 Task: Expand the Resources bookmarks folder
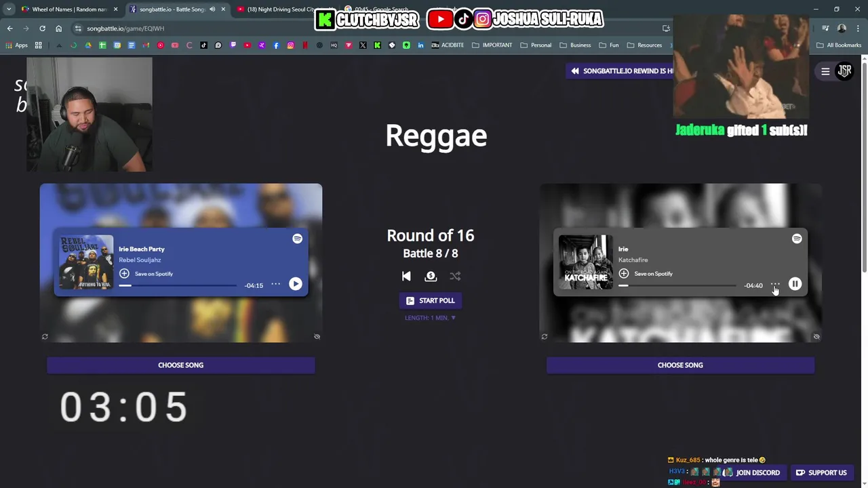coord(644,45)
